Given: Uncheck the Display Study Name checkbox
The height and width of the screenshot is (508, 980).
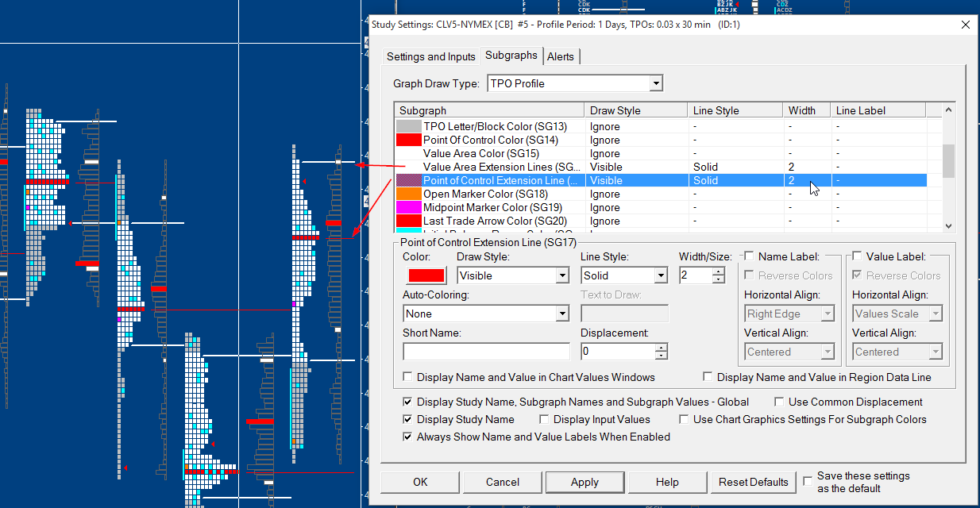Looking at the screenshot, I should (x=408, y=419).
